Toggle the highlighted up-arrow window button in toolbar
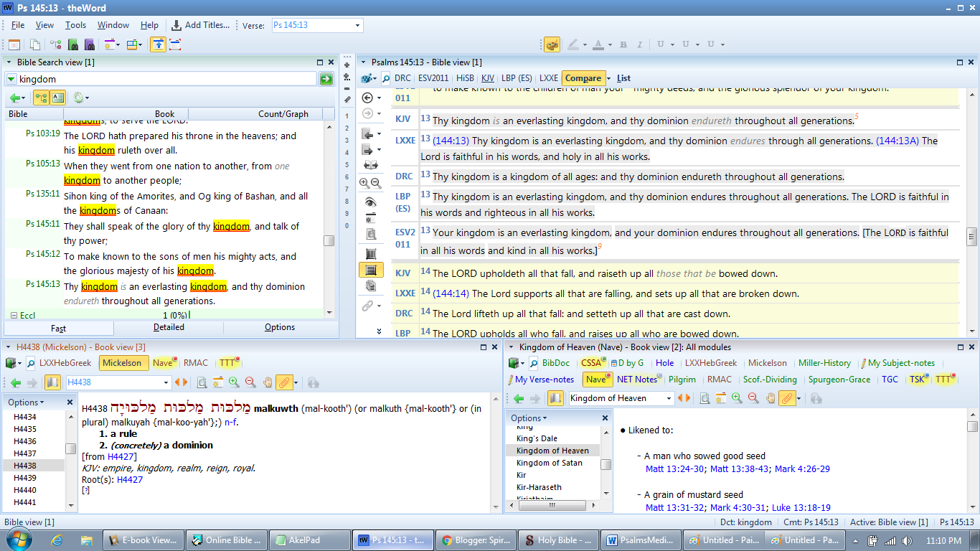 158,44
